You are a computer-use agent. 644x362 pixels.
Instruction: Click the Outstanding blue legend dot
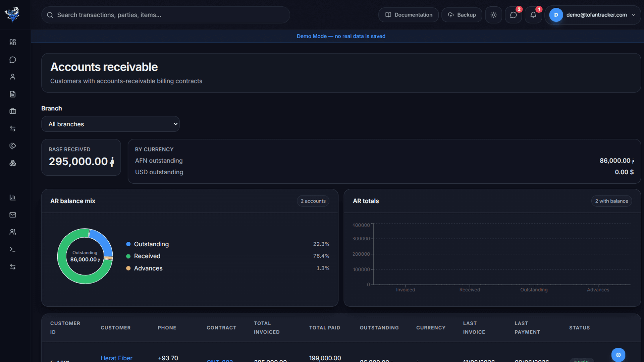(x=128, y=244)
